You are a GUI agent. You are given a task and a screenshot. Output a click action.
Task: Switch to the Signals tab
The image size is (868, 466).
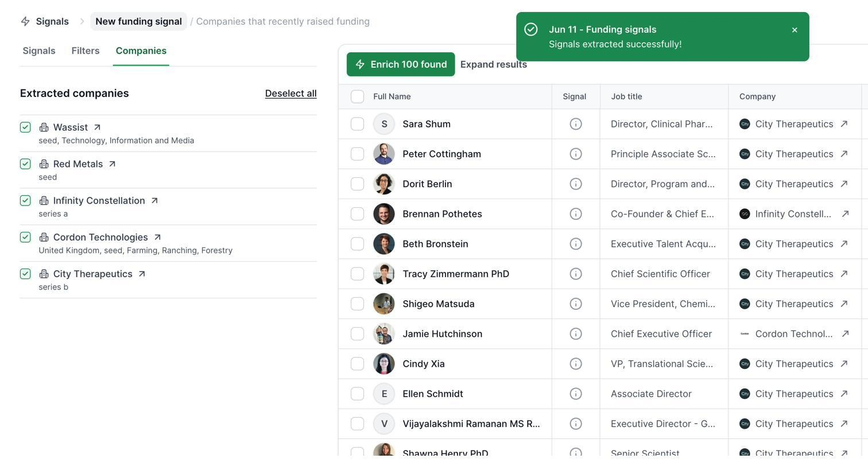coord(39,51)
